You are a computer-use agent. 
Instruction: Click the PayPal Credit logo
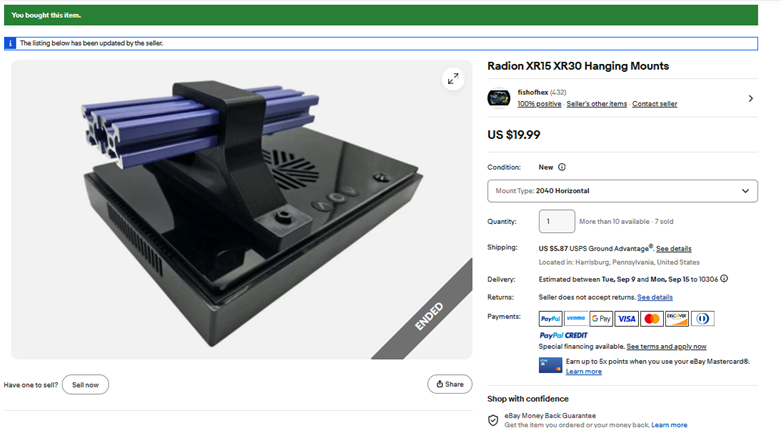click(x=564, y=335)
